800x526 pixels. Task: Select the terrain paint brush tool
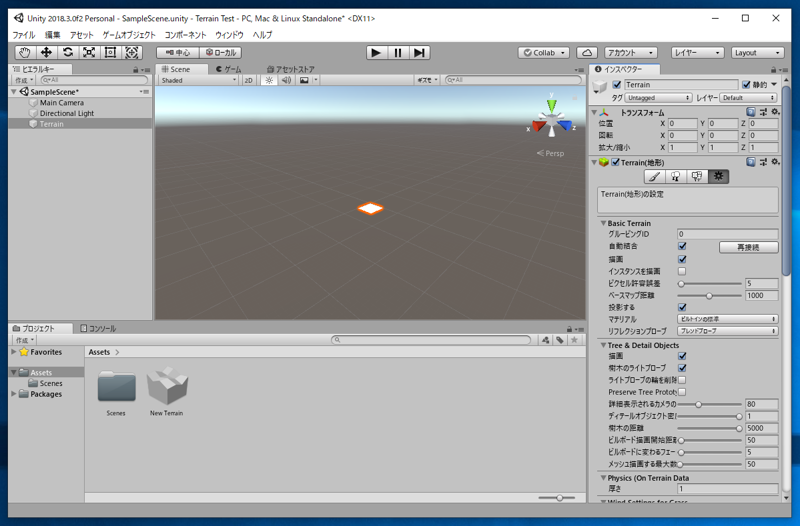(655, 177)
